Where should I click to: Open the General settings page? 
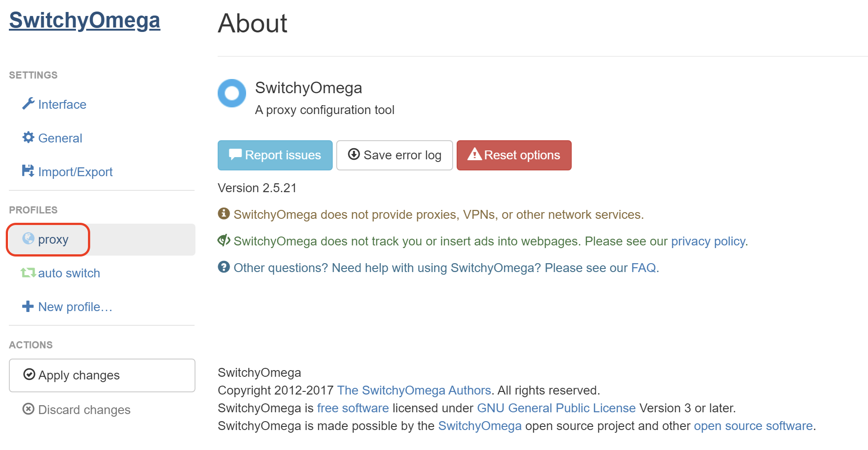coord(60,138)
